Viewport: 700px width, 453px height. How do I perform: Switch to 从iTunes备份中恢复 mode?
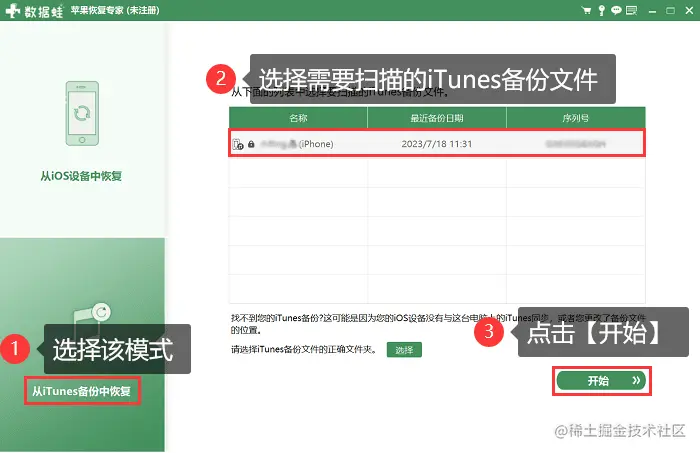(x=82, y=391)
